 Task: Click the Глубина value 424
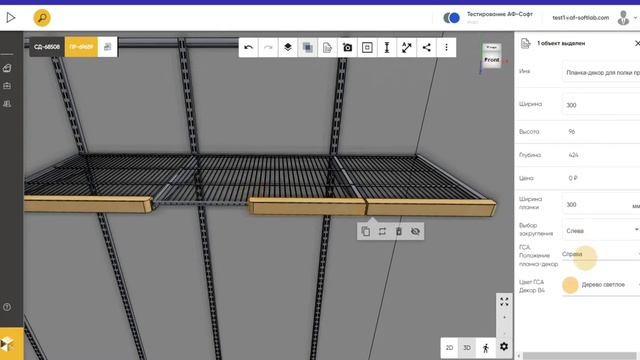573,155
